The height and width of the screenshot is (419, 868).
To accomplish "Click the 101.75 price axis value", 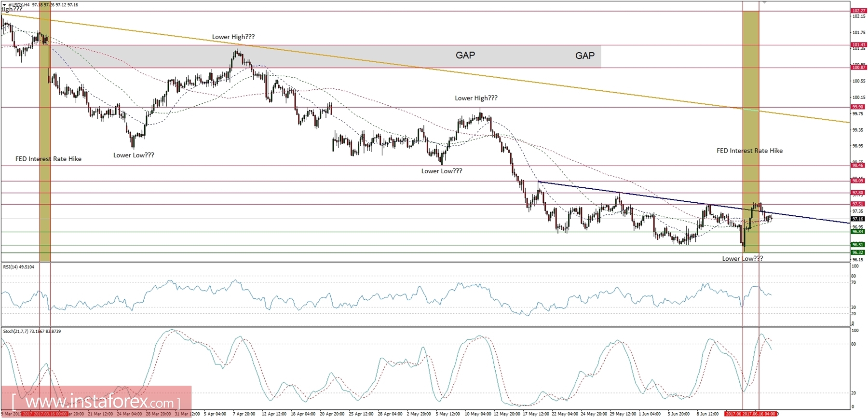I will pyautogui.click(x=858, y=33).
